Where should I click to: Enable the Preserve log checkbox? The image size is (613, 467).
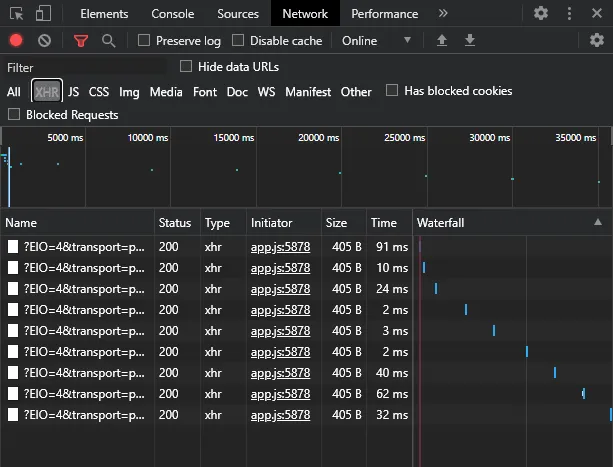tap(144, 41)
